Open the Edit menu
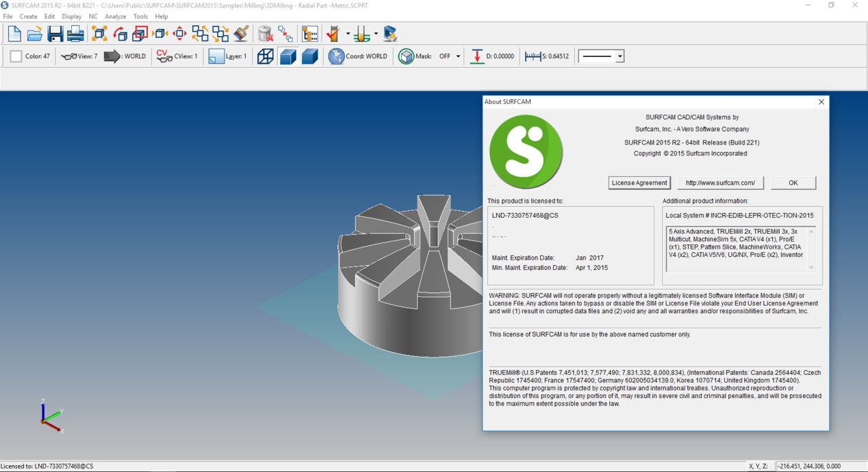868x472 pixels. [x=50, y=16]
